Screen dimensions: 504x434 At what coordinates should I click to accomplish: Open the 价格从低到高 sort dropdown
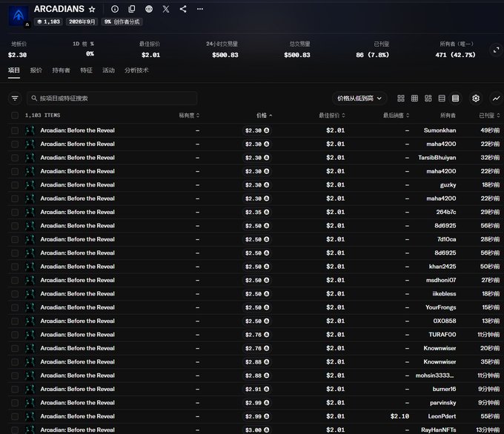point(359,99)
